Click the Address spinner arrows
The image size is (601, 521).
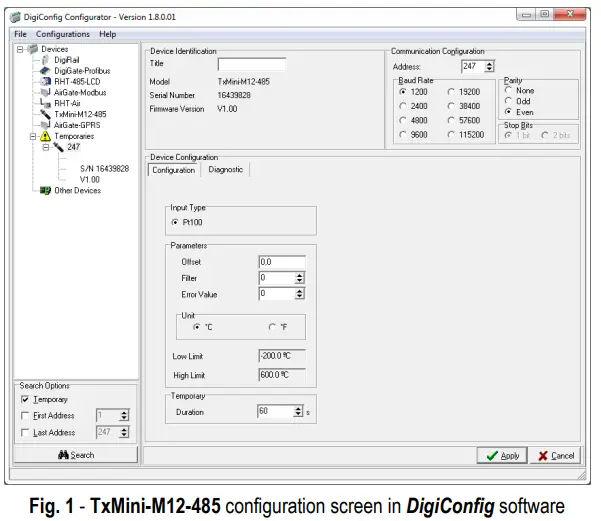click(x=489, y=67)
